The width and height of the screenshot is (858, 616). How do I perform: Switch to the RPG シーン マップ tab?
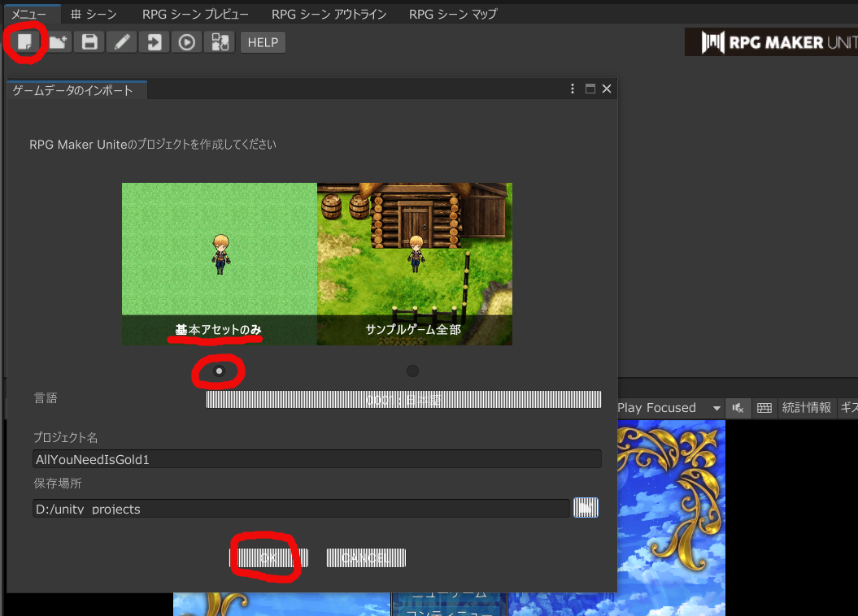452,14
